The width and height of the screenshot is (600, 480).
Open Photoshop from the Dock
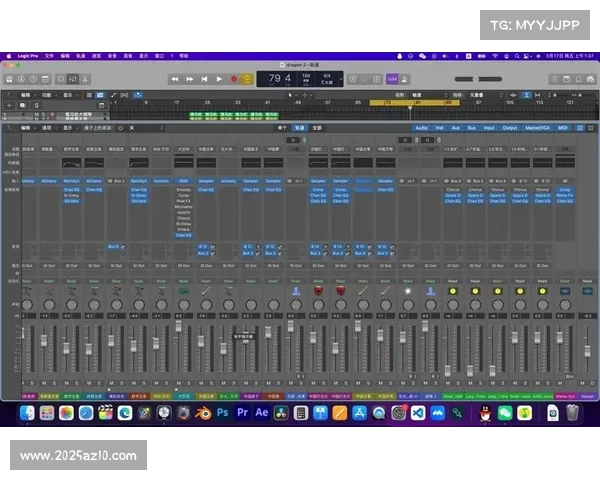223,412
